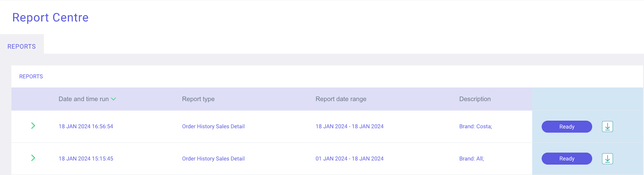
Task: Select the Description column header
Action: click(x=475, y=99)
